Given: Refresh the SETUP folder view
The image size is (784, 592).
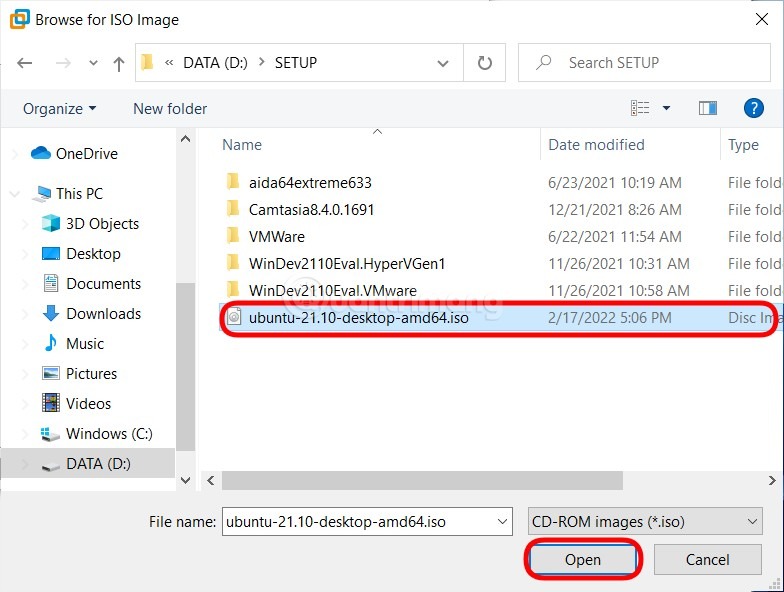Looking at the screenshot, I should click(x=484, y=63).
